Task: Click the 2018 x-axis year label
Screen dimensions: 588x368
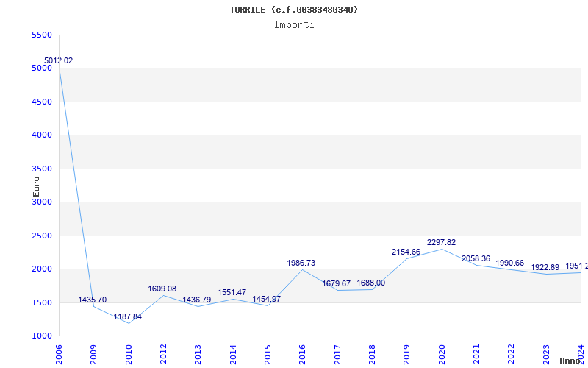Action: point(372,355)
